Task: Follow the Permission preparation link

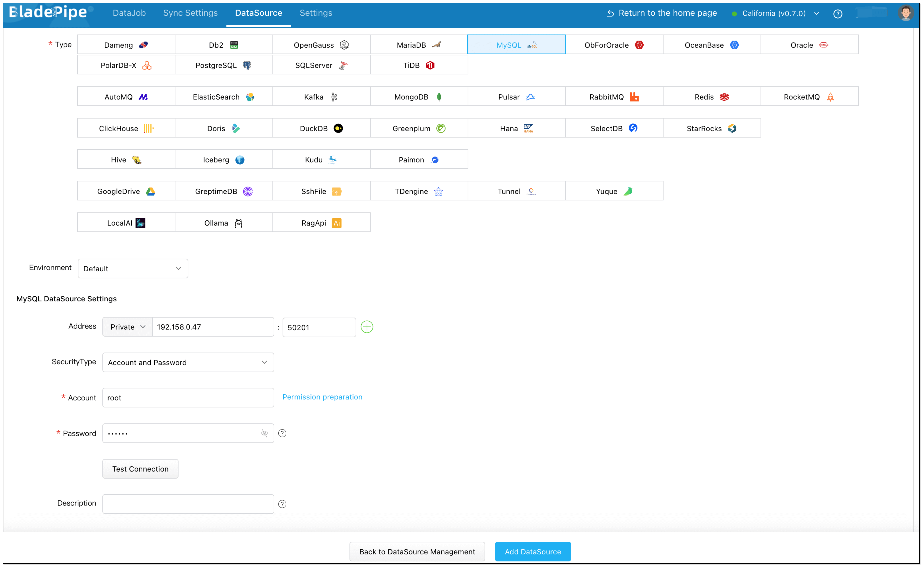Action: [322, 397]
